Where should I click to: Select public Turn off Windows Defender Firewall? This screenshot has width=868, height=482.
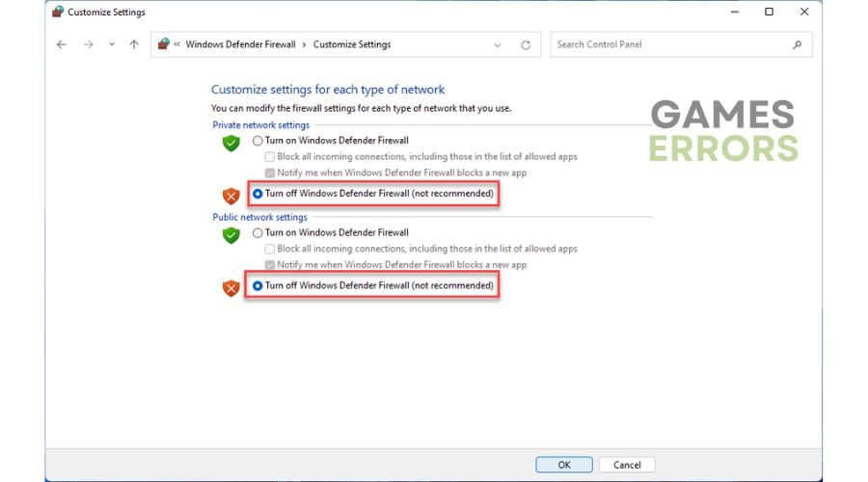(373, 286)
